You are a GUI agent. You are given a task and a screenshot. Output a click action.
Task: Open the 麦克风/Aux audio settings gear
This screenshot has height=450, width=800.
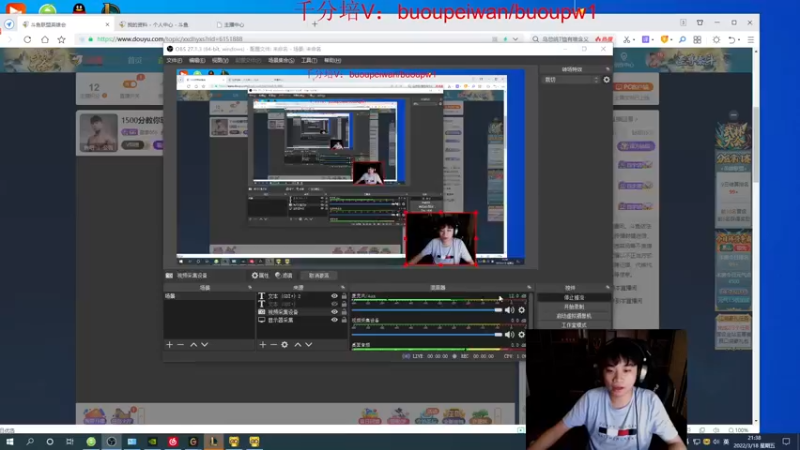521,310
